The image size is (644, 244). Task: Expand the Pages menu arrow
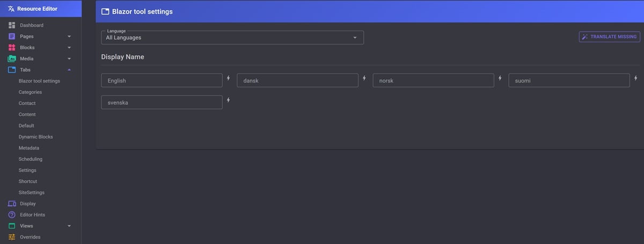[69, 36]
